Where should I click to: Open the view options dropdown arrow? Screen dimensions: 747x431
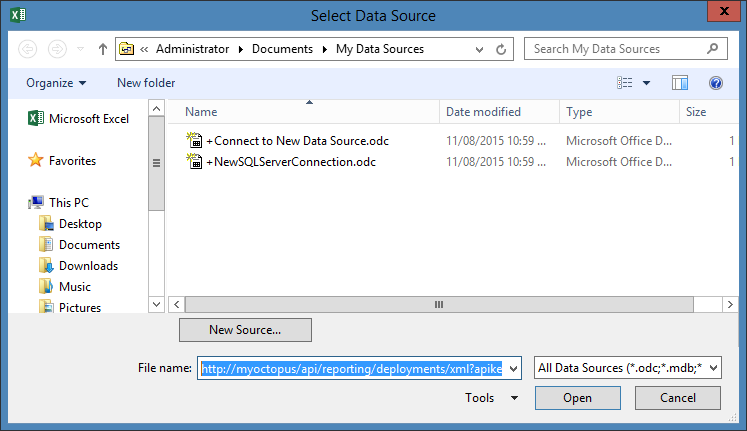pyautogui.click(x=647, y=83)
